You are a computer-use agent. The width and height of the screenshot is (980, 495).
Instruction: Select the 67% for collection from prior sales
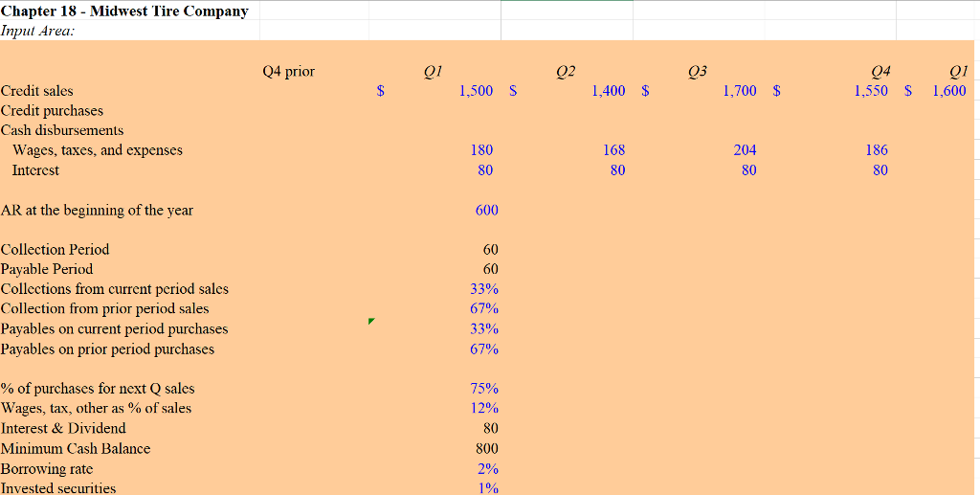pos(484,308)
